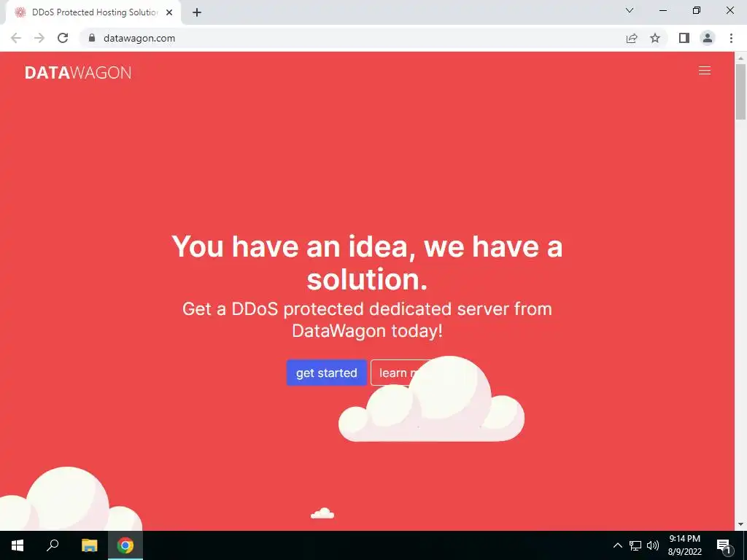The width and height of the screenshot is (747, 560).
Task: Open the tab search dropdown arrow
Action: coord(630,10)
